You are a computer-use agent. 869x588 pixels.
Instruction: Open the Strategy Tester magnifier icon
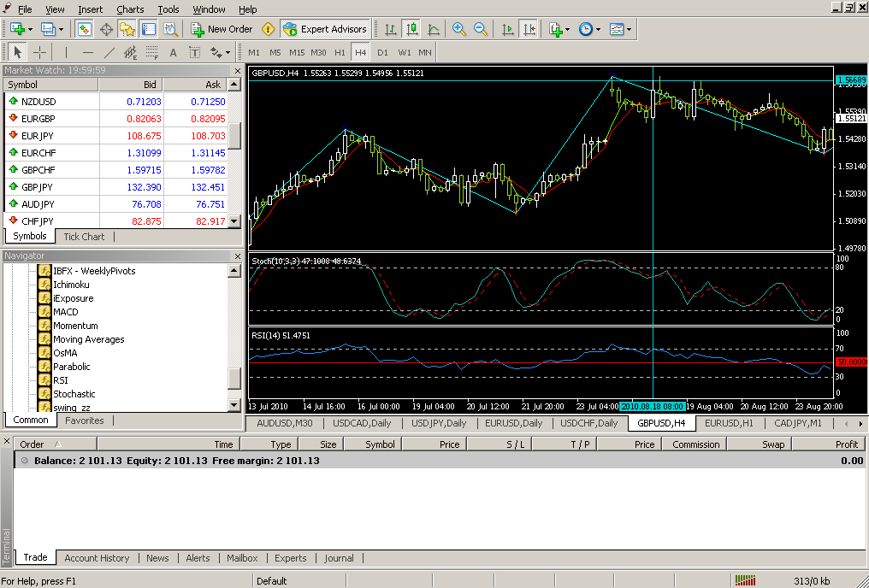click(x=170, y=29)
